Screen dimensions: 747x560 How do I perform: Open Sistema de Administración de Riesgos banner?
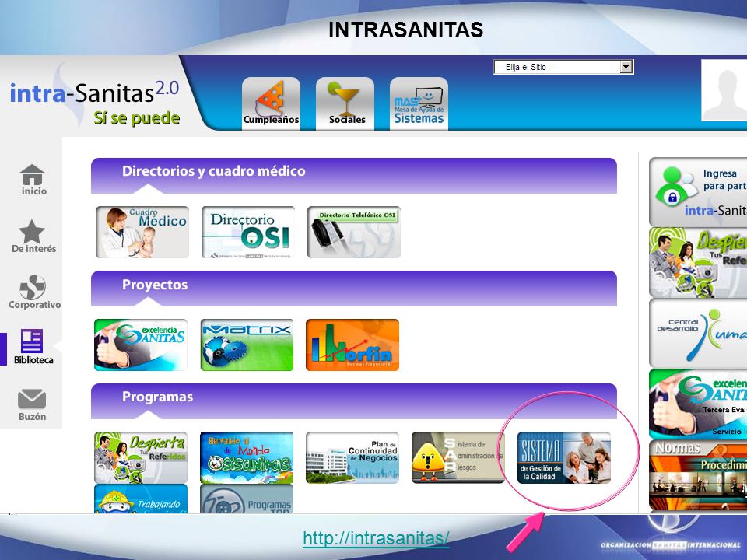click(458, 457)
